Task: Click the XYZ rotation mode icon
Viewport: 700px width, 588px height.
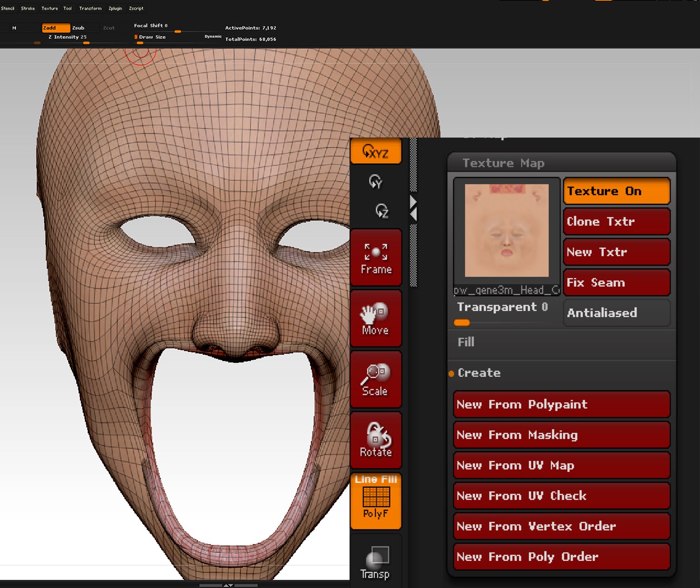Action: [376, 151]
